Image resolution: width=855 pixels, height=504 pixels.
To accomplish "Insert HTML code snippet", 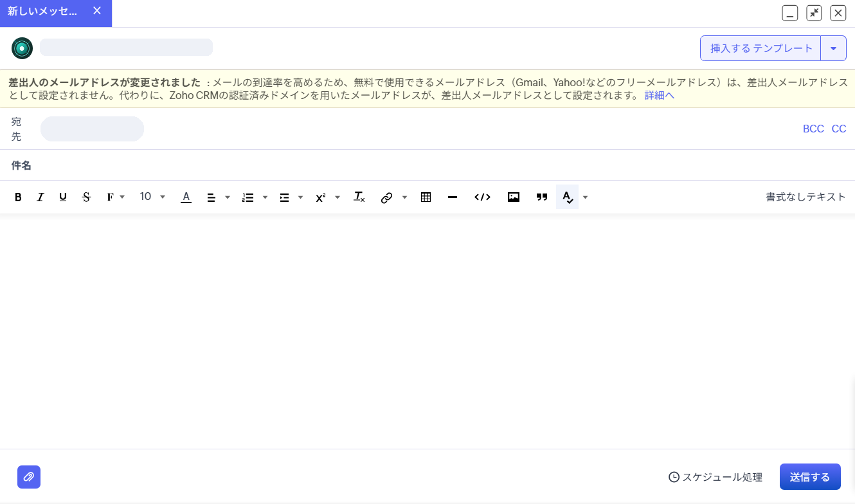I will (482, 197).
